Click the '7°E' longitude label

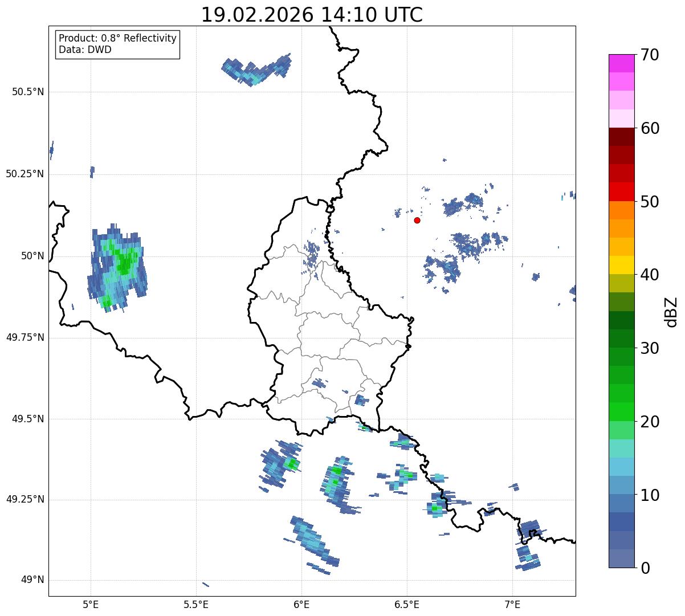[512, 604]
